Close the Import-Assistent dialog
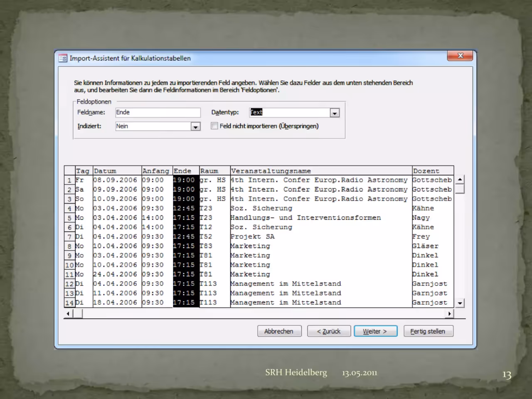The height and width of the screenshot is (399, 532). 460,56
